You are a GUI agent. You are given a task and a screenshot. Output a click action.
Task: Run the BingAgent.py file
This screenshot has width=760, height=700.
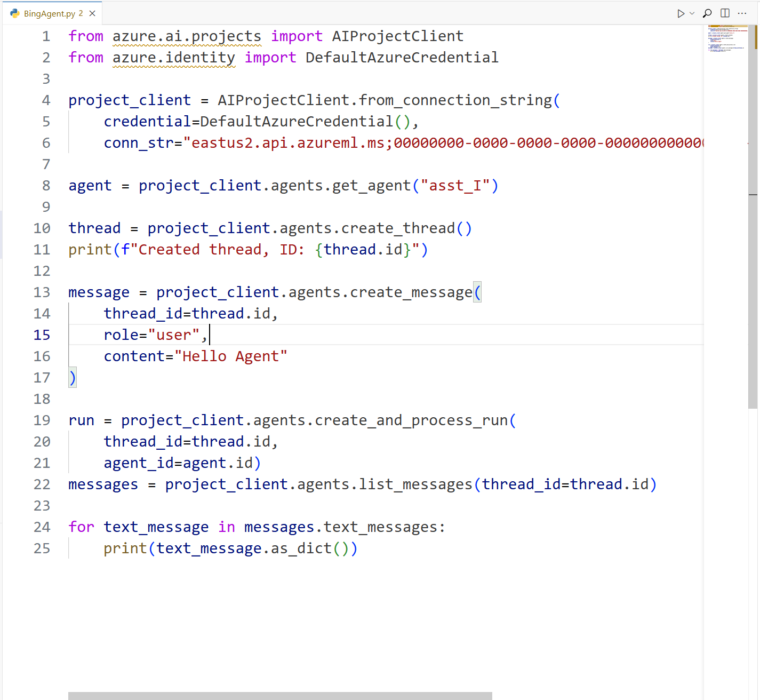tap(681, 13)
